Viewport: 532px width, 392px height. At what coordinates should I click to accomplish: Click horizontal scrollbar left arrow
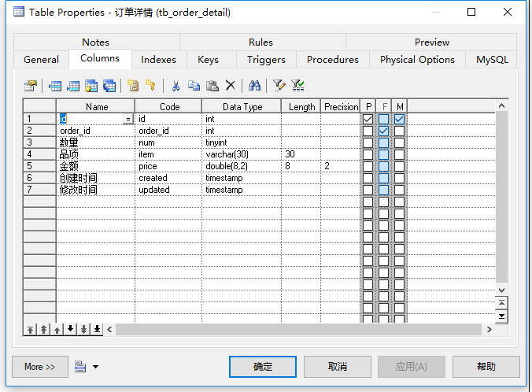(109, 329)
